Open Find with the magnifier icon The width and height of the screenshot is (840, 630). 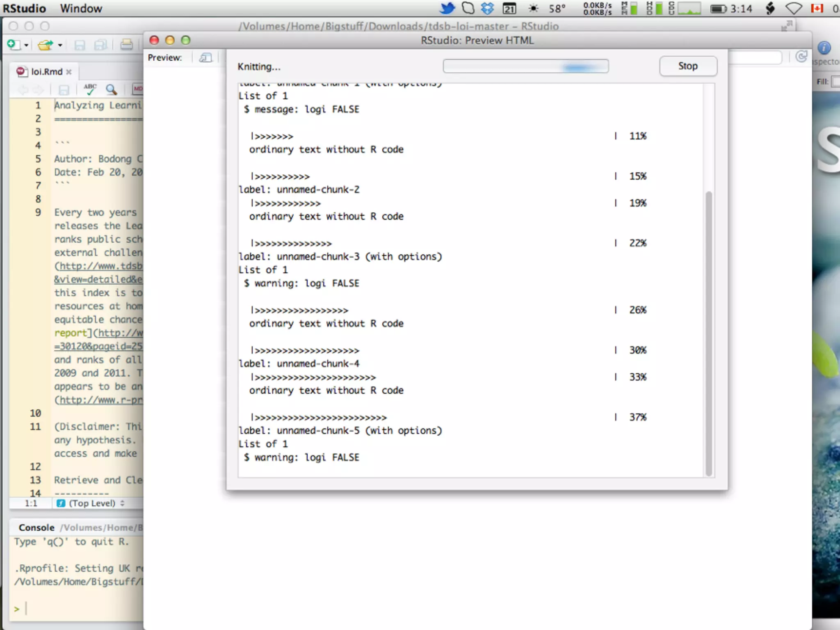pos(111,89)
